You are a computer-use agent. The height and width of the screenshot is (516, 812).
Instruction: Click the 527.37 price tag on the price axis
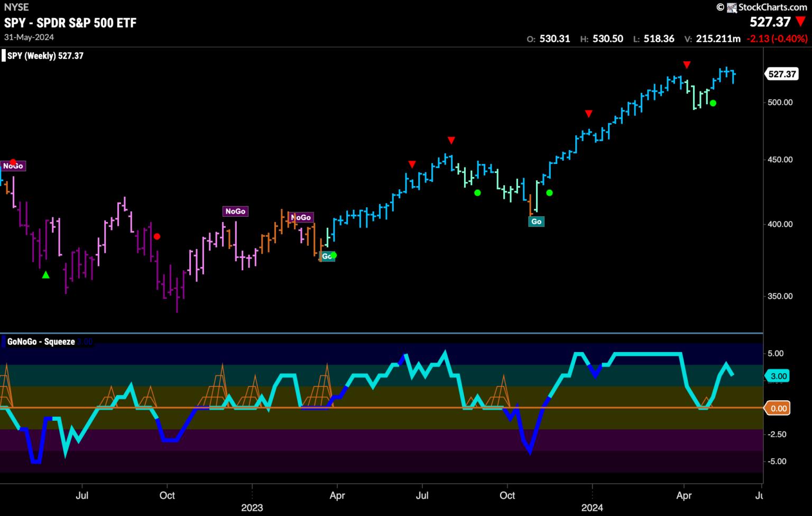coord(782,74)
